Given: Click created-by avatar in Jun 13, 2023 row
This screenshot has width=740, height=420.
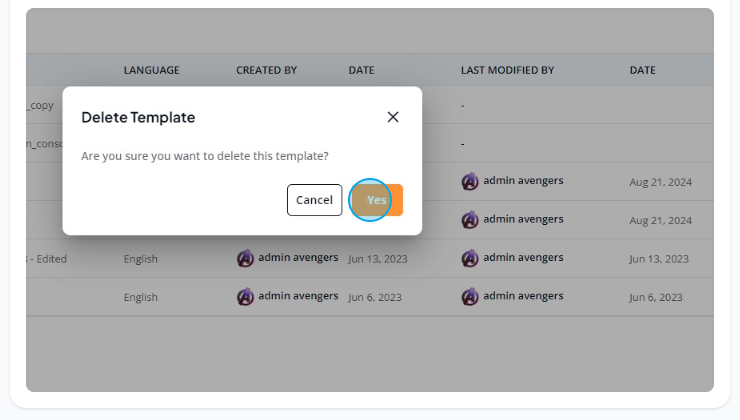Looking at the screenshot, I should (x=245, y=258).
